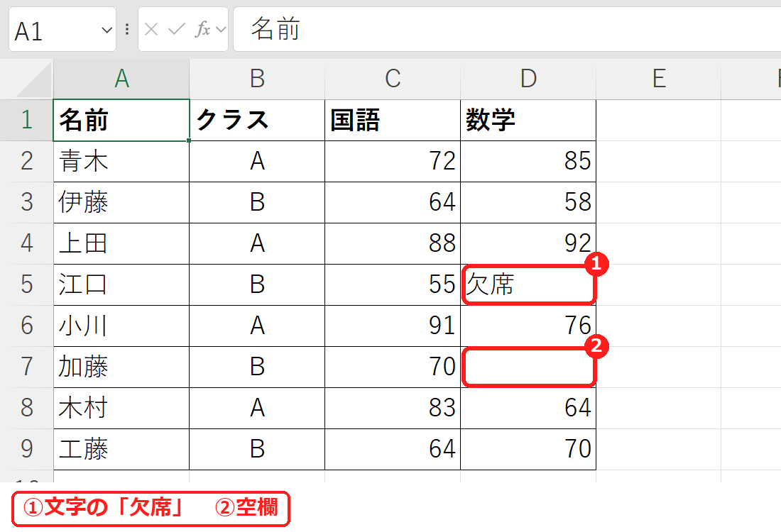The width and height of the screenshot is (781, 532).
Task: Click the 国語 header cell
Action: point(393,120)
